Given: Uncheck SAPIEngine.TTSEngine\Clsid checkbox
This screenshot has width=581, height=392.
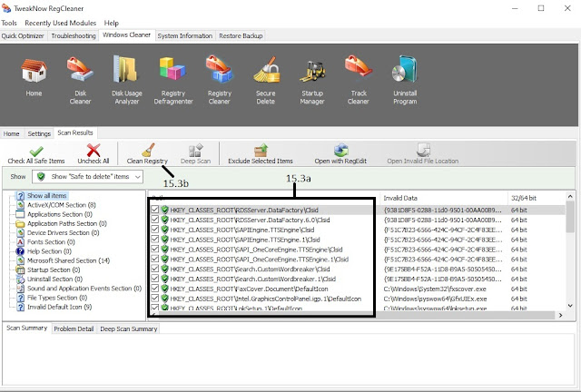Looking at the screenshot, I should pyautogui.click(x=155, y=230).
